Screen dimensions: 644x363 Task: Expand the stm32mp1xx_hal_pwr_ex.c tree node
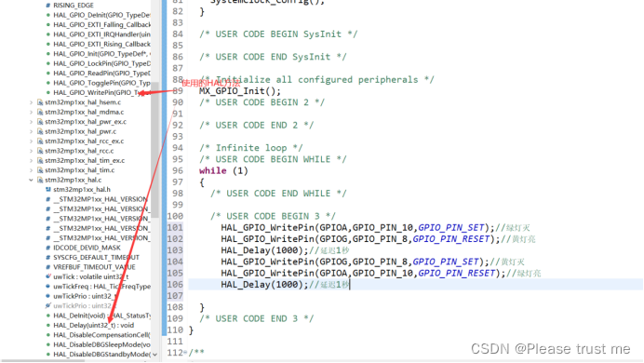32,122
